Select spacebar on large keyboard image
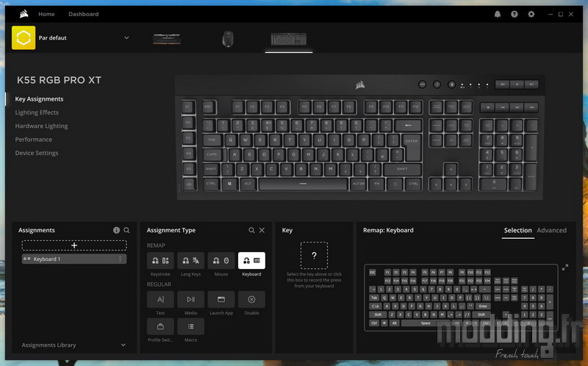The image size is (588, 366). tap(303, 184)
